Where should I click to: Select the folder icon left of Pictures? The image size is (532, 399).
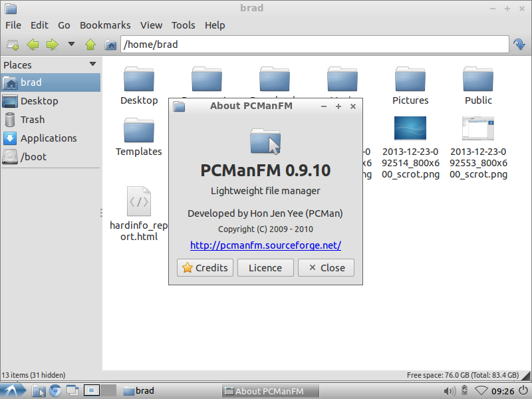click(x=342, y=79)
